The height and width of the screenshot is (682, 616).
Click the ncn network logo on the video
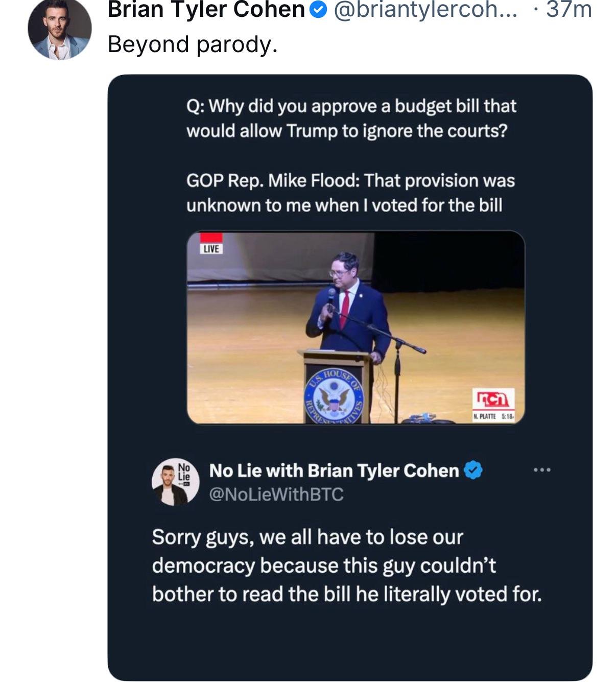[493, 398]
